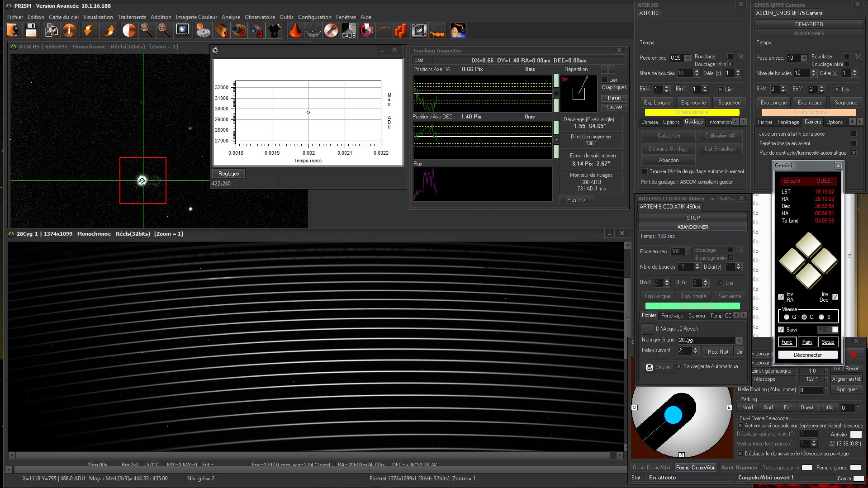Open ATIK HS 'Pose en sec.' dropdown

click(688, 58)
